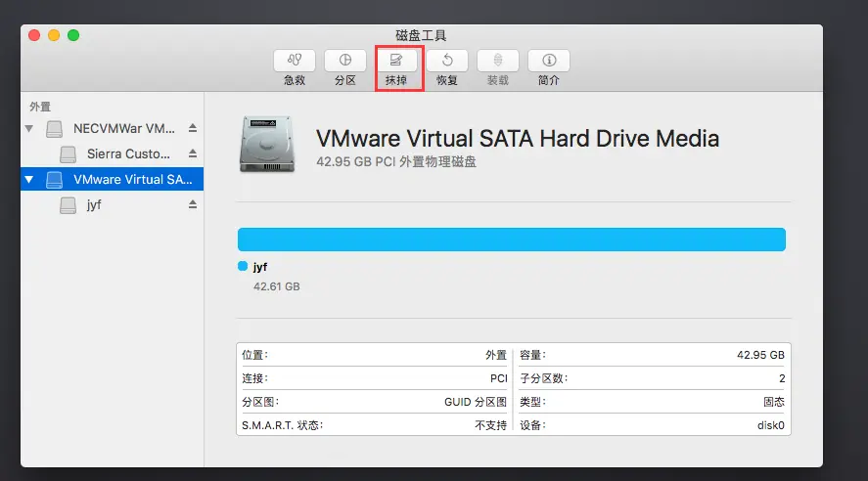
Task: Click the First Aid (急救) toolbar icon
Action: click(x=295, y=61)
